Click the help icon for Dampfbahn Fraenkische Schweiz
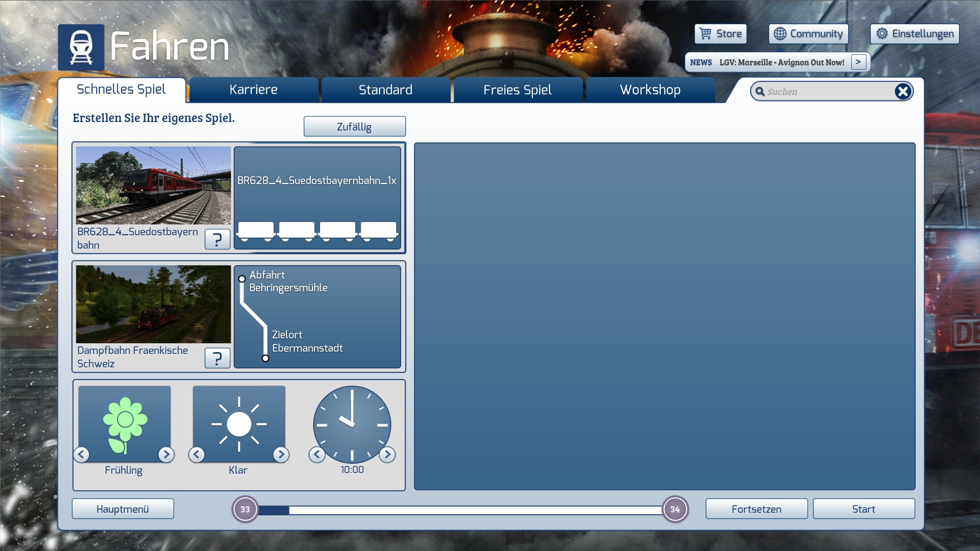The width and height of the screenshot is (980, 551). (x=217, y=358)
